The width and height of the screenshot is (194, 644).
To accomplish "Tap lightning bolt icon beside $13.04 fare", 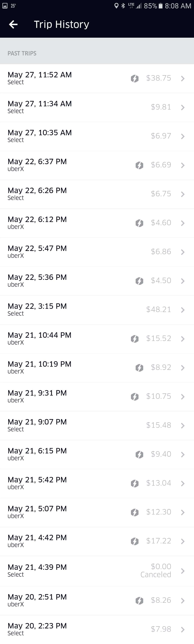I will point(135,483).
